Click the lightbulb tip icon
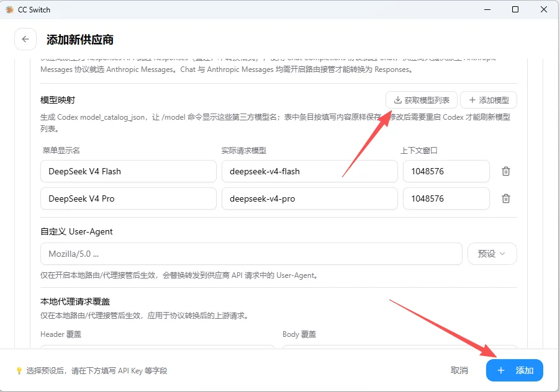This screenshot has height=392, width=560. pyautogui.click(x=19, y=371)
